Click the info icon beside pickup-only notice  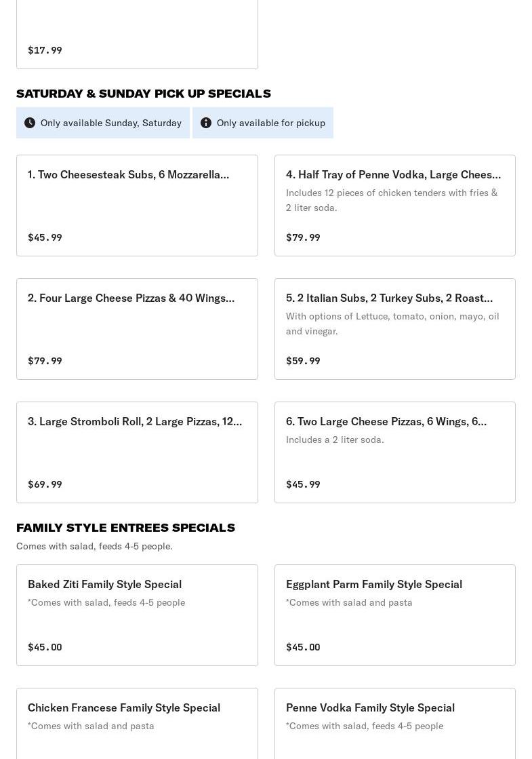206,123
